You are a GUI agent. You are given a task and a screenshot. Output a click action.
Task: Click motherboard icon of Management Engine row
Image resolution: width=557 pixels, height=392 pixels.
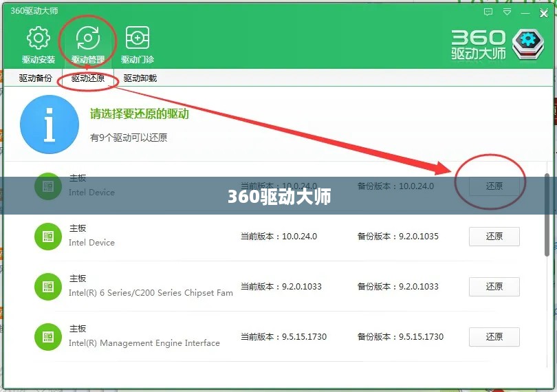48,336
